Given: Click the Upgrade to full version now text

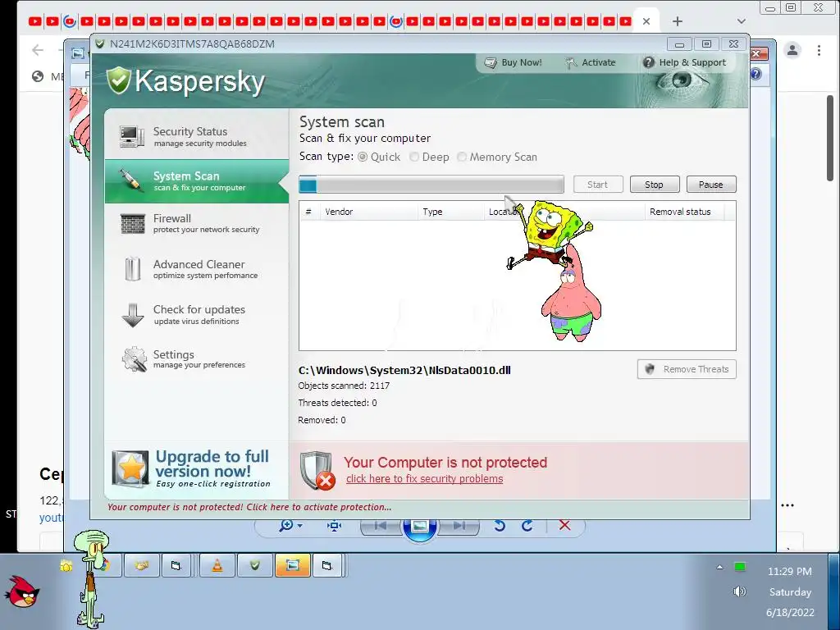Looking at the screenshot, I should pos(212,464).
